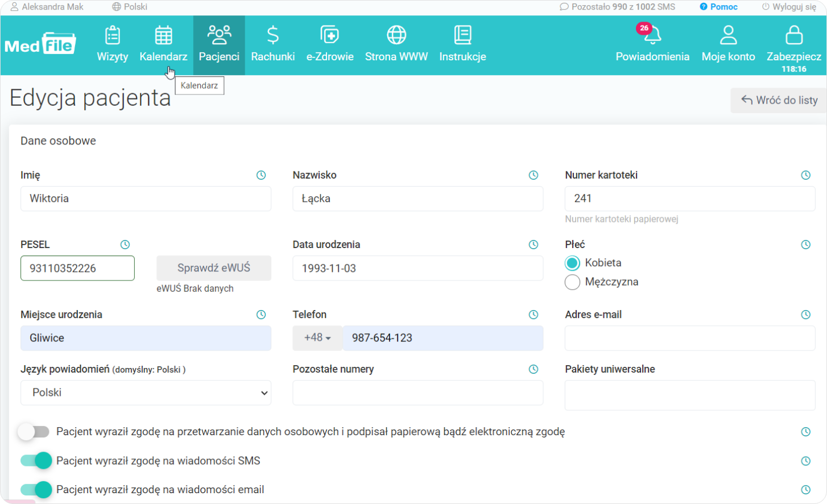
Task: Click the Nazwisko field with Łącka
Action: point(418,199)
